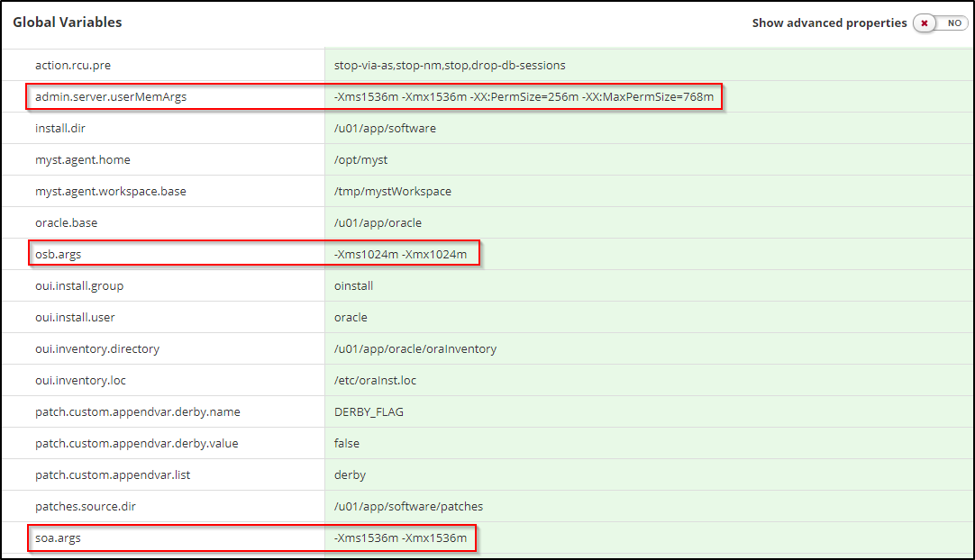The height and width of the screenshot is (560, 975).
Task: Click the /u01/app/oracle/oraInventory value field
Action: click(x=415, y=348)
